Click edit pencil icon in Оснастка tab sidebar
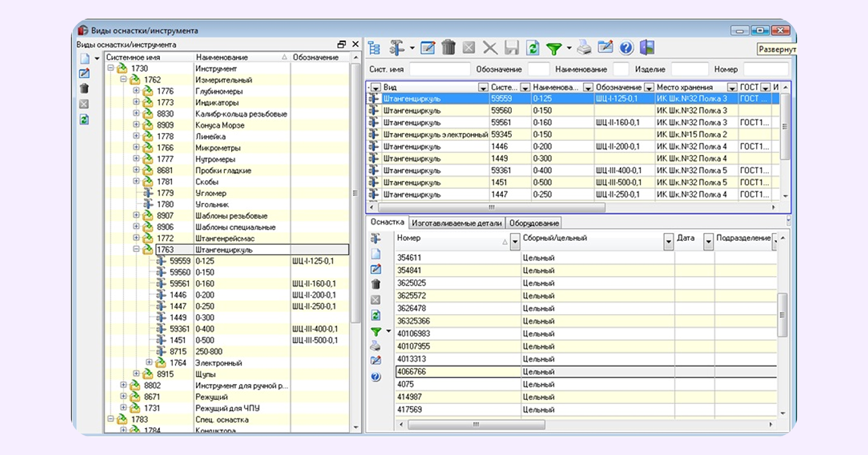The width and height of the screenshot is (868, 455). tap(376, 269)
